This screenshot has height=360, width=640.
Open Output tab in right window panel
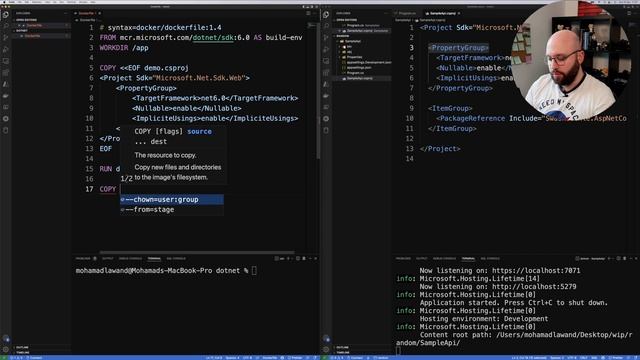click(422, 258)
